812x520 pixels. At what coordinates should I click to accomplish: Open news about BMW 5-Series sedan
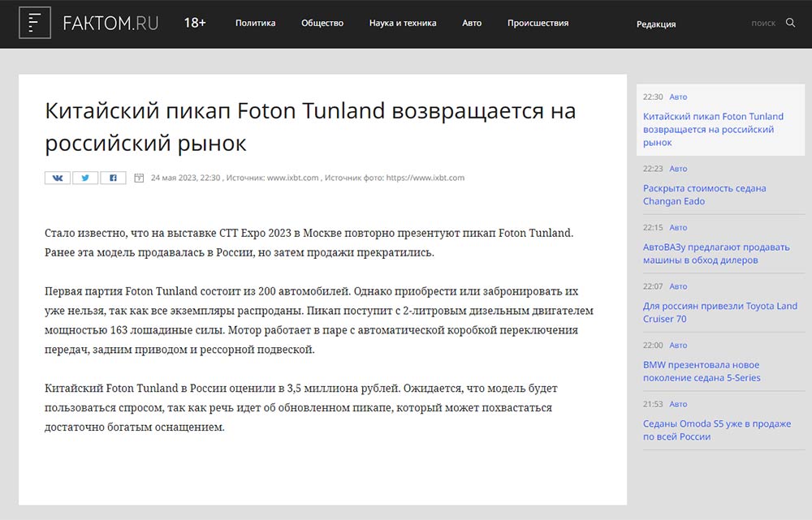point(702,371)
